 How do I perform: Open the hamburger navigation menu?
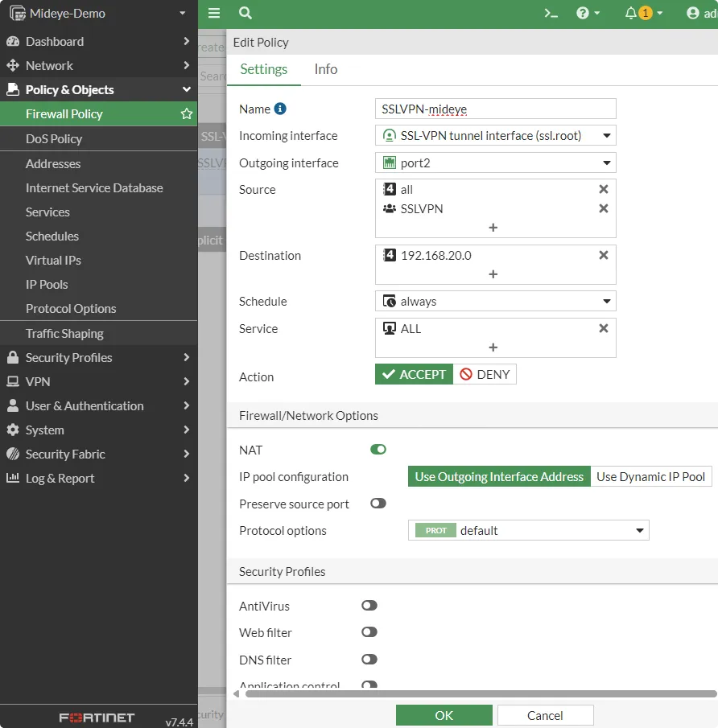click(213, 14)
